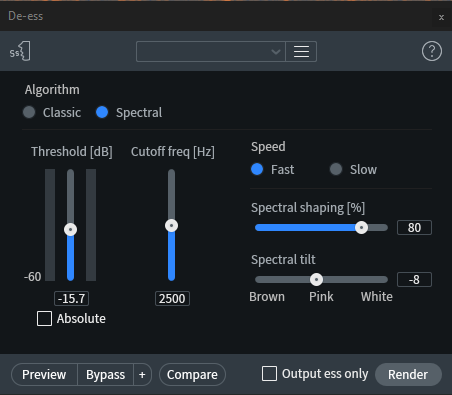Viewport: 452px width, 395px height.
Task: Click the De-ess module icon
Action: pos(20,51)
